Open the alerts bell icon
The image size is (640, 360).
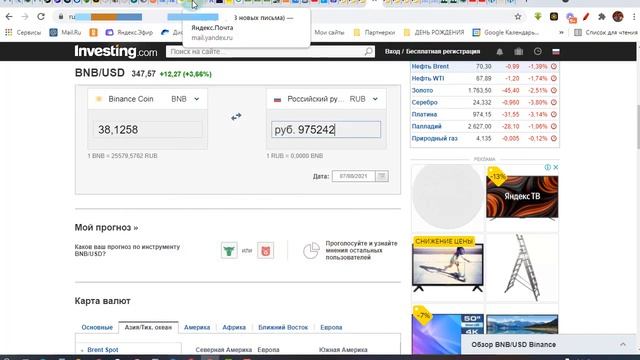pyautogui.click(x=500, y=52)
